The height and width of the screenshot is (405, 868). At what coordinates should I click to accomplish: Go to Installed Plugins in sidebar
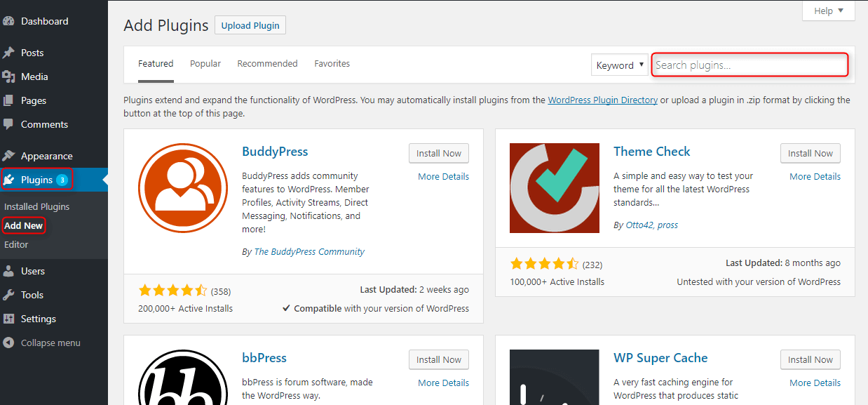point(36,206)
